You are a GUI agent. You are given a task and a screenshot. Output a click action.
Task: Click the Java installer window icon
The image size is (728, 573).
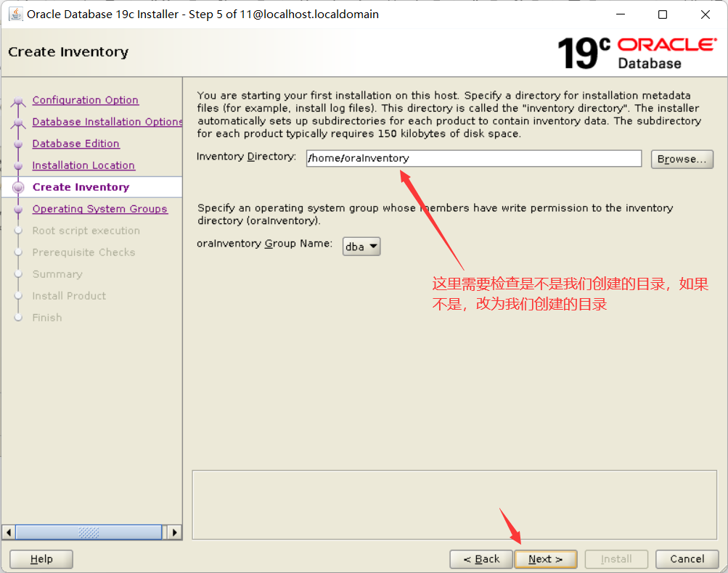click(x=15, y=15)
